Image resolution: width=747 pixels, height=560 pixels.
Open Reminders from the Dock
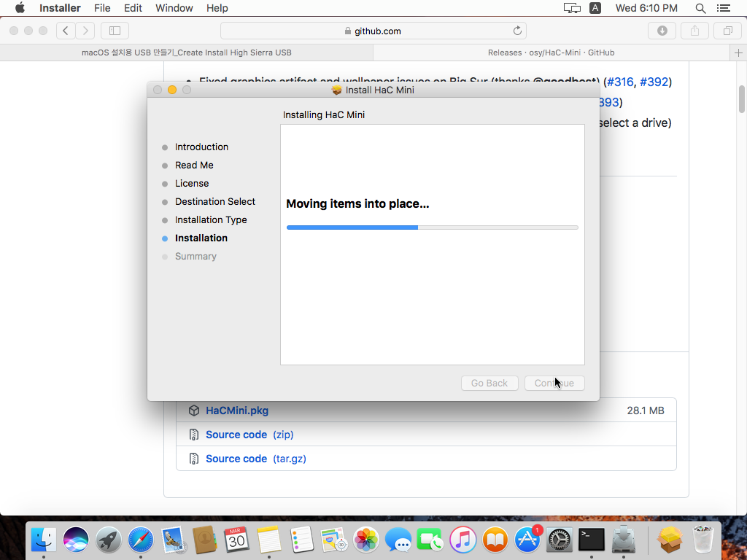(301, 540)
